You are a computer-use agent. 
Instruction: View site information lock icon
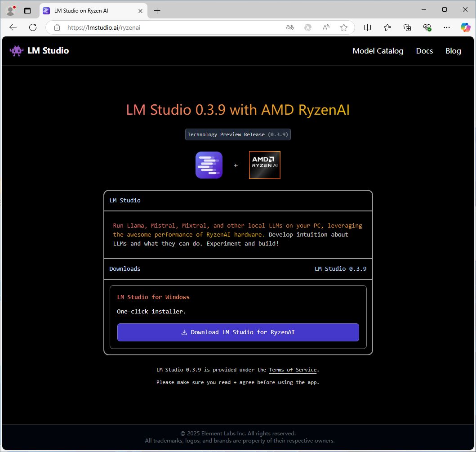click(x=57, y=27)
